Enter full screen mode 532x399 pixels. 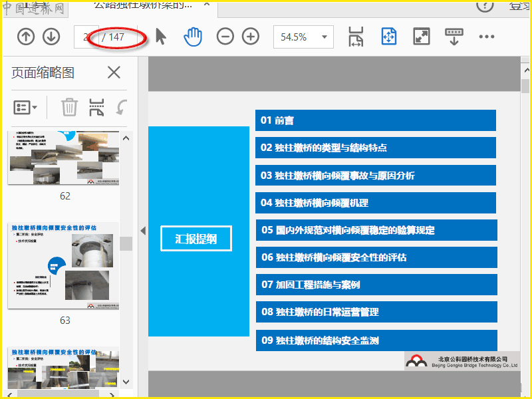pos(422,37)
